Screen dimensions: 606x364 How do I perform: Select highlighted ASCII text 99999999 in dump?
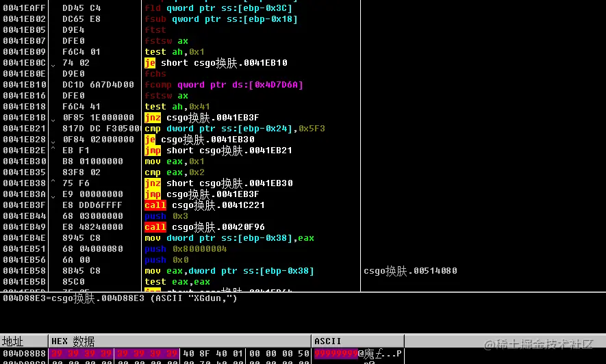[x=336, y=353]
